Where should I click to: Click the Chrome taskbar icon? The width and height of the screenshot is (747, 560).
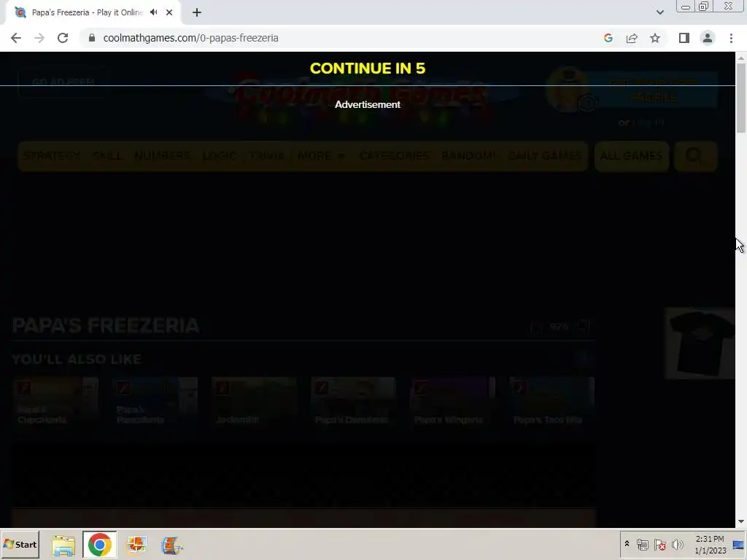[x=99, y=545]
